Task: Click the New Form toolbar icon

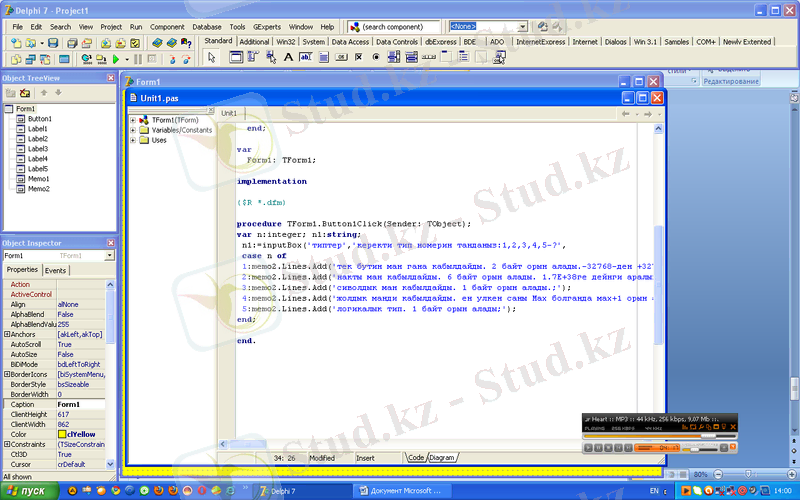Action: pos(64,59)
